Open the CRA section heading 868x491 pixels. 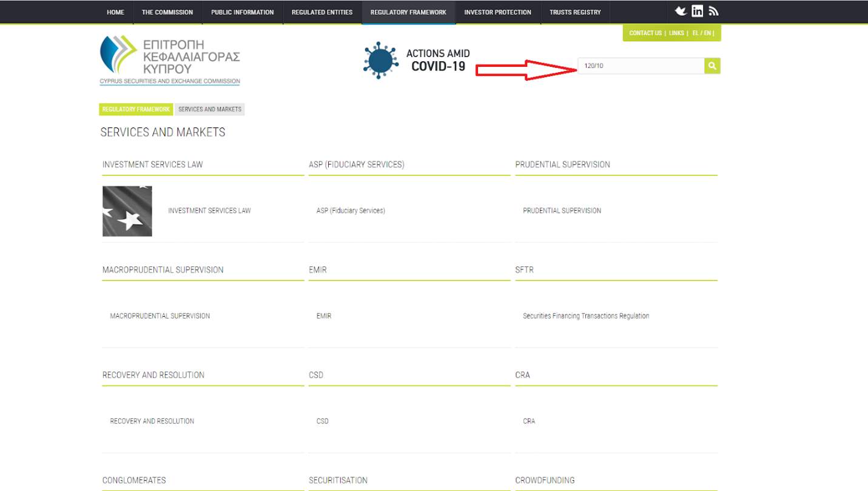coord(522,374)
